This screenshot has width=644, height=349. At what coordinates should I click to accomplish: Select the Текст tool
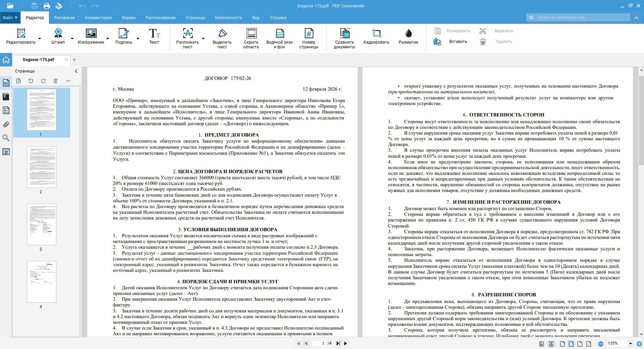click(154, 37)
